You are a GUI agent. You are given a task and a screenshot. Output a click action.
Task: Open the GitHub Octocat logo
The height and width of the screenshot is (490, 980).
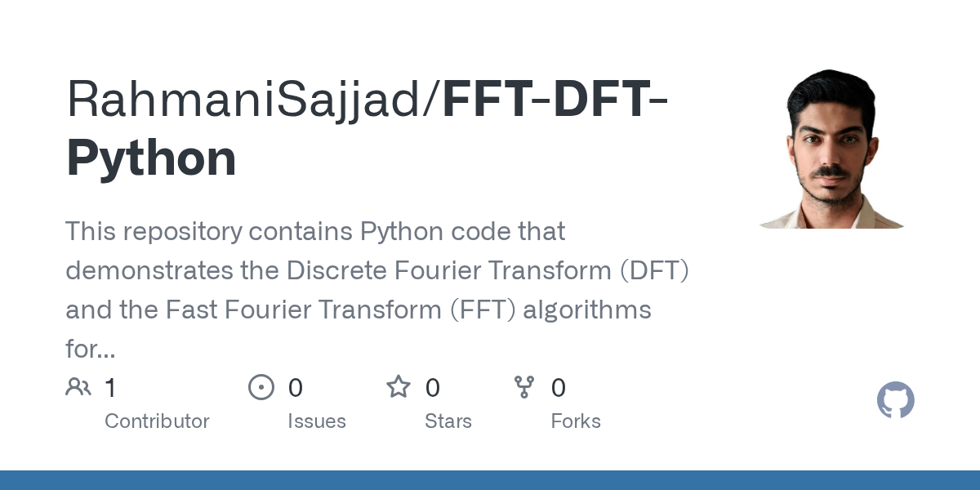895,401
